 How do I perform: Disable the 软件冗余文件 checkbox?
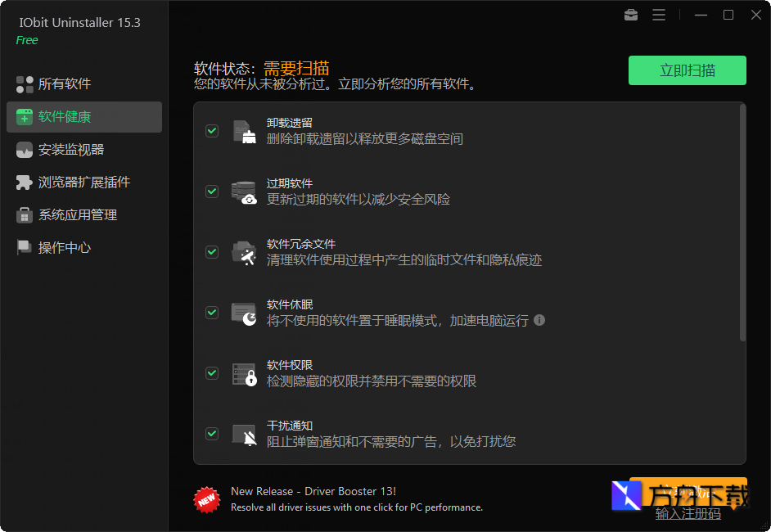coord(213,251)
